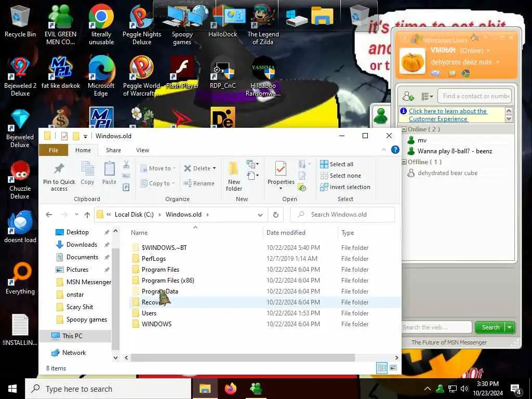Image resolution: width=532 pixels, height=399 pixels.
Task: Expand the Delete options dropdown arrow
Action: click(x=214, y=168)
